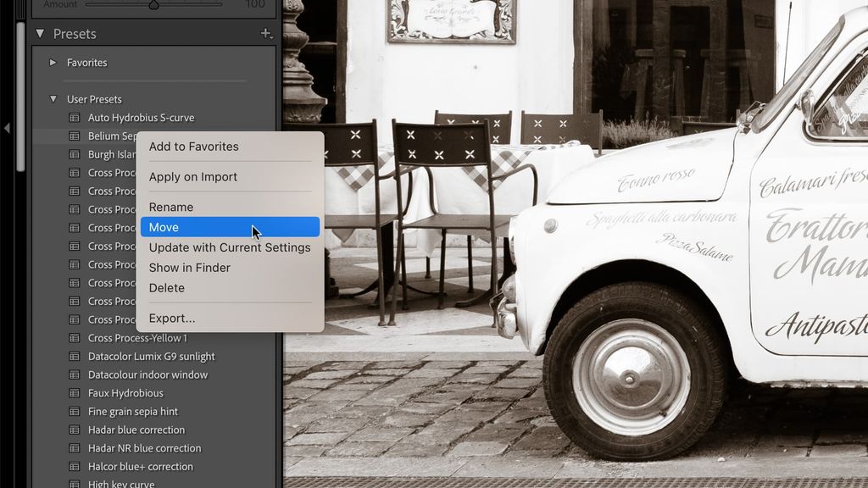Viewport: 868px width, 488px height.
Task: Toggle the left panel with the side arrow
Action: (x=6, y=128)
